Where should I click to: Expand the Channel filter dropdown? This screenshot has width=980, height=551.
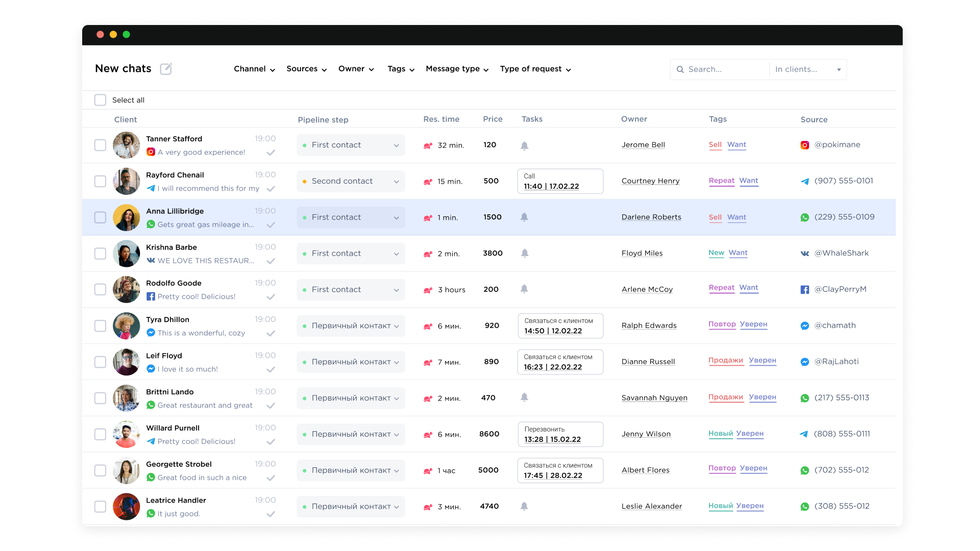254,69
